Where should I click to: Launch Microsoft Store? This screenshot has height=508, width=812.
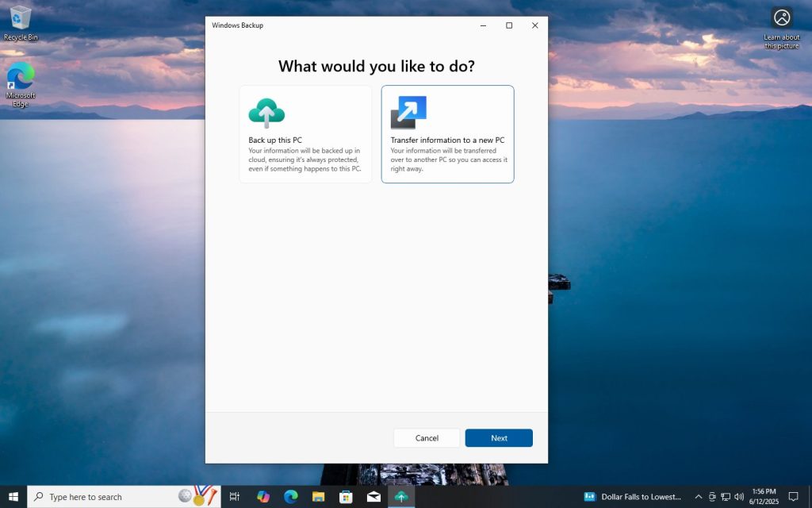pos(346,496)
